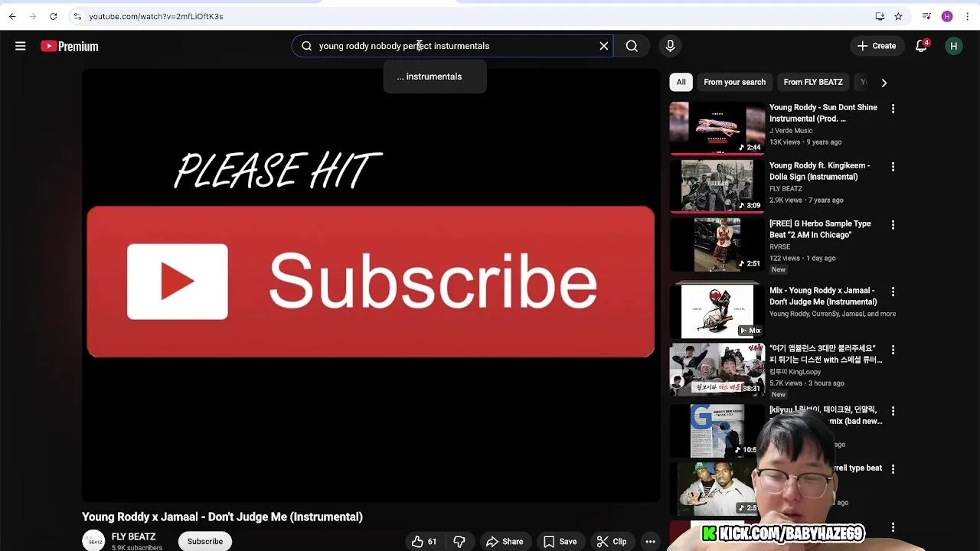This screenshot has height=551, width=980.
Task: Open options for the KingLoopy video
Action: point(893,350)
